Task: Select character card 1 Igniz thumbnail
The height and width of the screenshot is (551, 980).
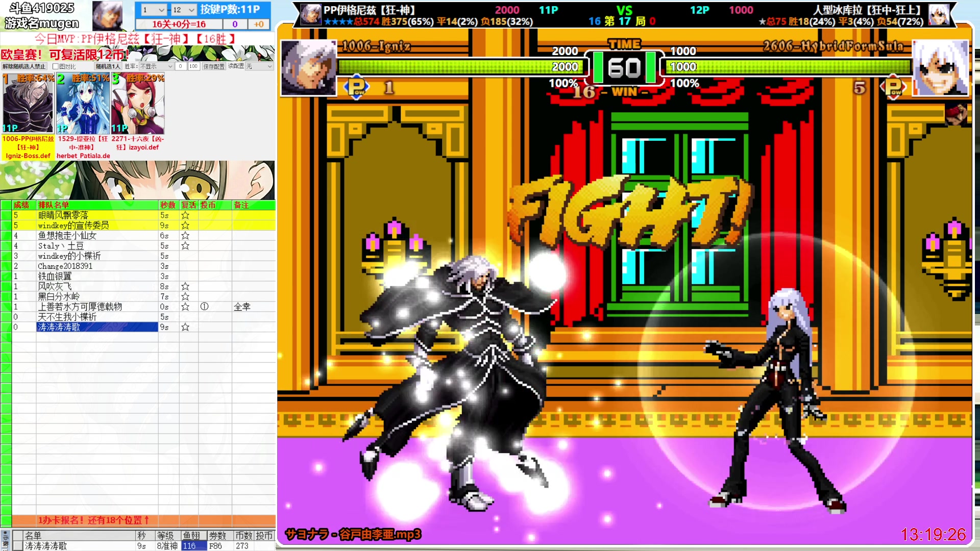Action: tap(28, 104)
